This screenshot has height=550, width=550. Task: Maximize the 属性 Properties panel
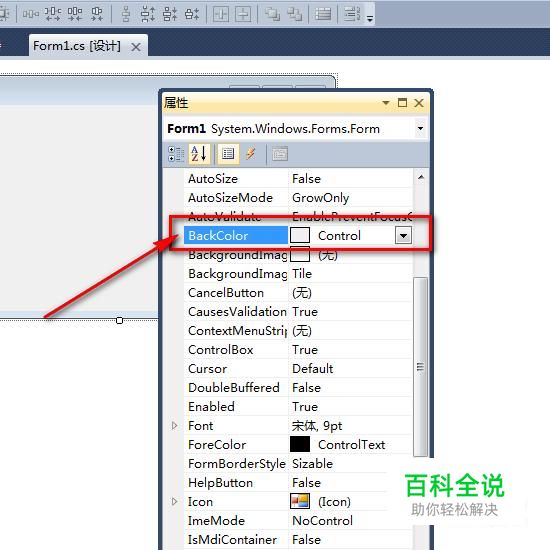[x=402, y=103]
